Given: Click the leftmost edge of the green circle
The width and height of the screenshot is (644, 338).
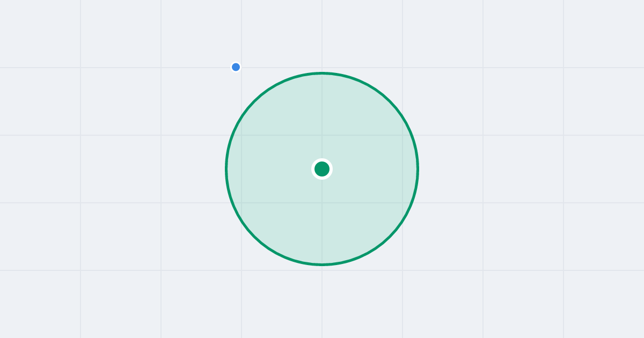Looking at the screenshot, I should [226, 169].
